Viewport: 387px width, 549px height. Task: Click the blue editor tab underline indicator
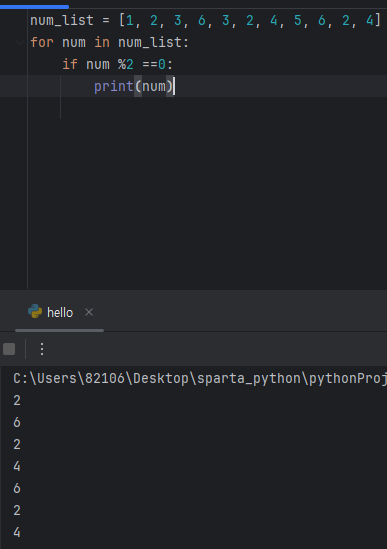pos(34,7)
